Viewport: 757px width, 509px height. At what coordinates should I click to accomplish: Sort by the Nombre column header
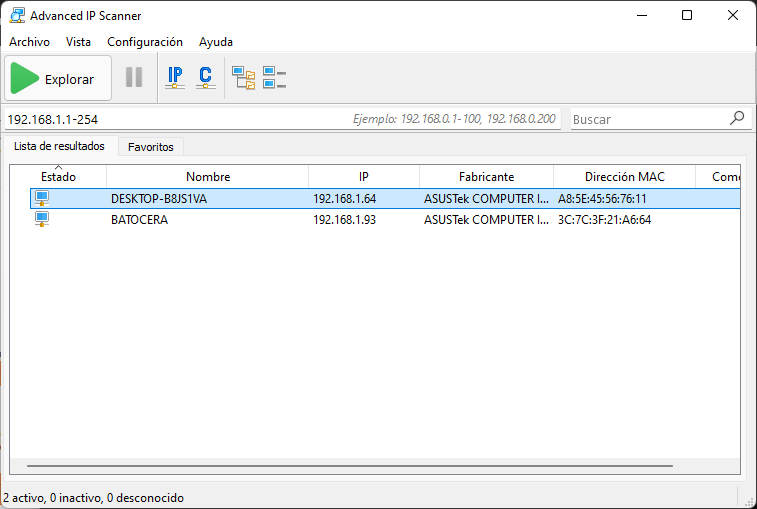(x=208, y=177)
